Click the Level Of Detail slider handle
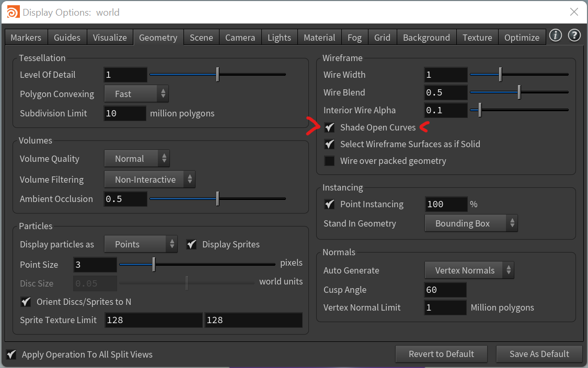Screen dimensions: 588x368 pyautogui.click(x=217, y=75)
